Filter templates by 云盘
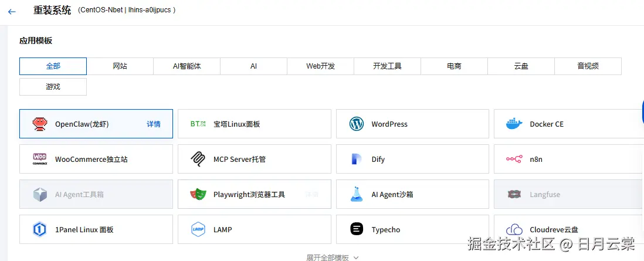The image size is (644, 261). 521,66
